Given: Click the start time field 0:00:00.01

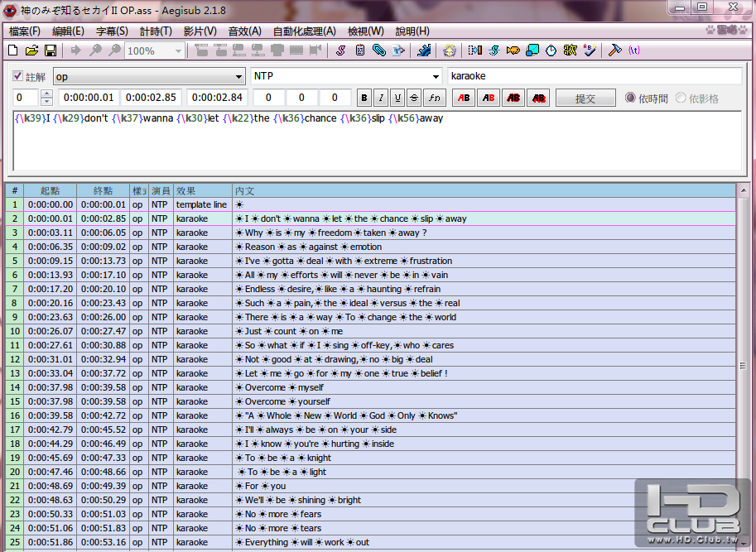Looking at the screenshot, I should [x=89, y=98].
